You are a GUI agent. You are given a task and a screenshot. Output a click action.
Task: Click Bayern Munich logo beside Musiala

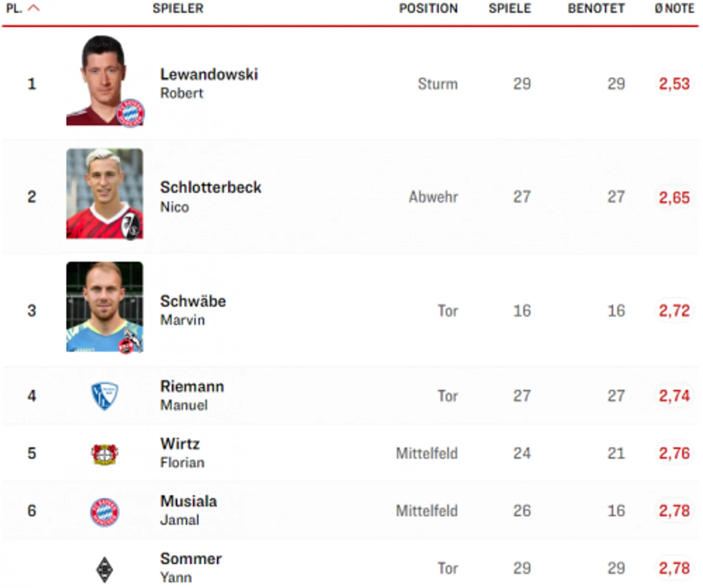pyautogui.click(x=104, y=511)
